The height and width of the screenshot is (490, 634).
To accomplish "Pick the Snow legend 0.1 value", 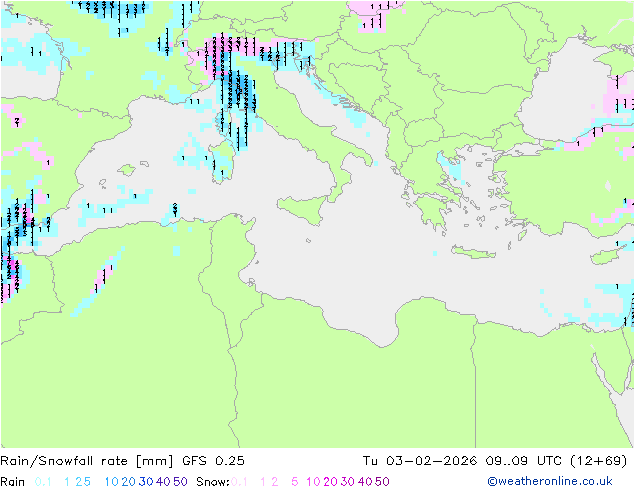I will pyautogui.click(x=239, y=482).
